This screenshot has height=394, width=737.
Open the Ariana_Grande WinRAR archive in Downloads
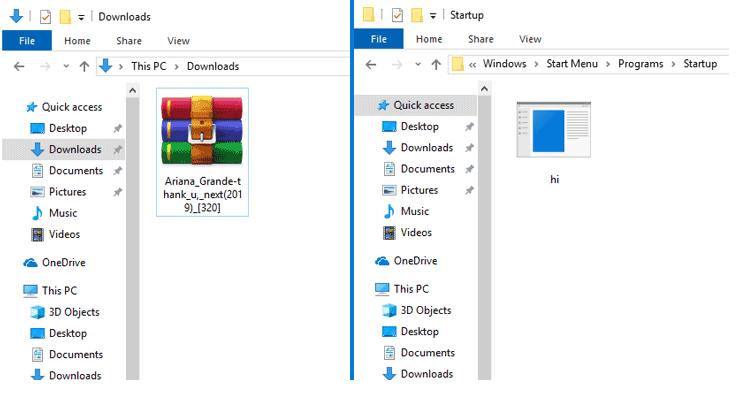202,152
